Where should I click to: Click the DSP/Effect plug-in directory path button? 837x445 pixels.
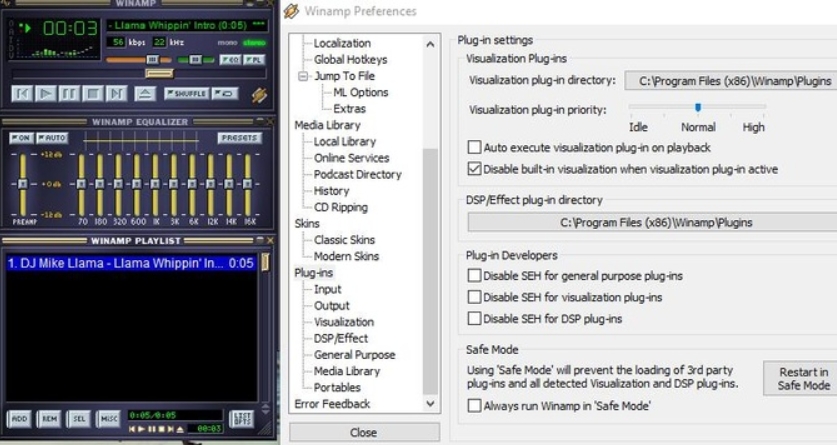[x=652, y=222]
